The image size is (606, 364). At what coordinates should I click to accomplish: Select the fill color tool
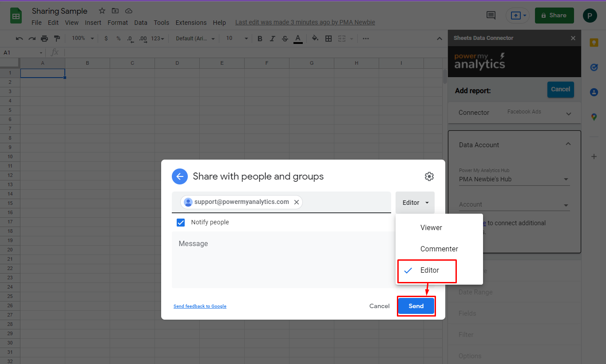tap(315, 39)
